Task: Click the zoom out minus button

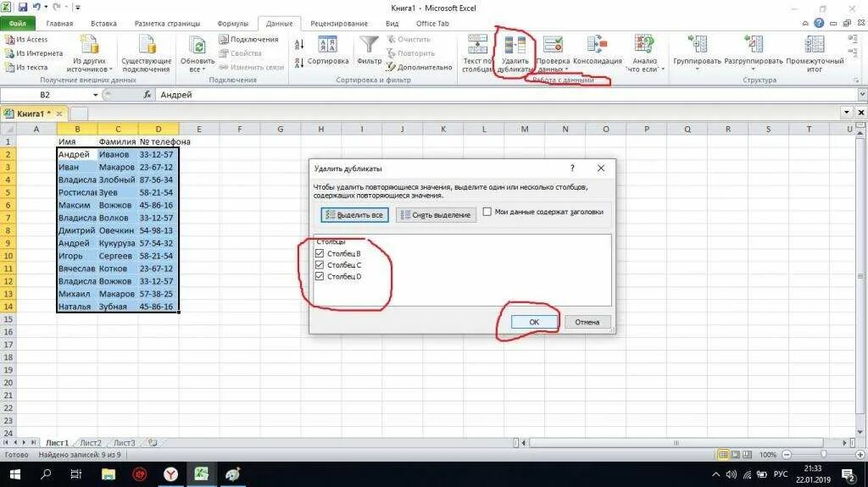Action: click(x=787, y=454)
